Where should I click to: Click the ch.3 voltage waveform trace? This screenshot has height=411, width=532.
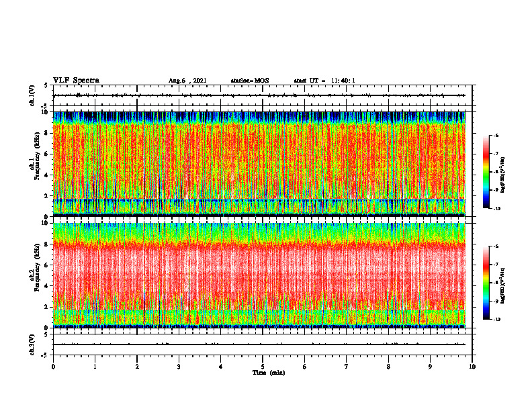coord(259,345)
